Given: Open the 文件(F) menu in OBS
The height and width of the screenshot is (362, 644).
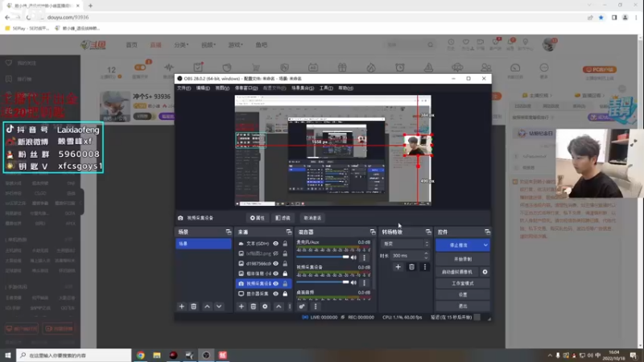Looking at the screenshot, I should [x=184, y=88].
